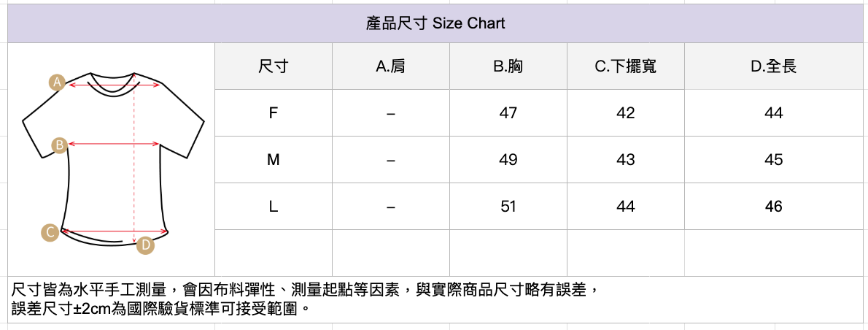Click the circle A shoulder marker
The width and height of the screenshot is (868, 330).
57,82
